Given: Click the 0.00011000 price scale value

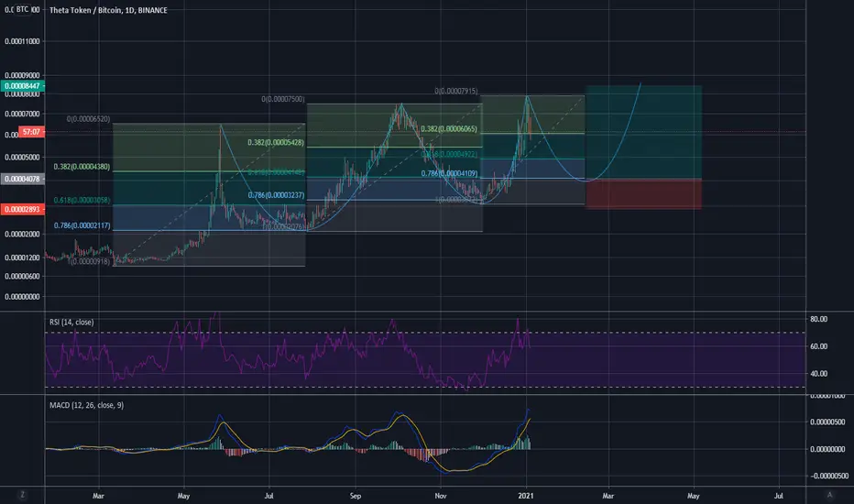Looking at the screenshot, I should click(22, 41).
